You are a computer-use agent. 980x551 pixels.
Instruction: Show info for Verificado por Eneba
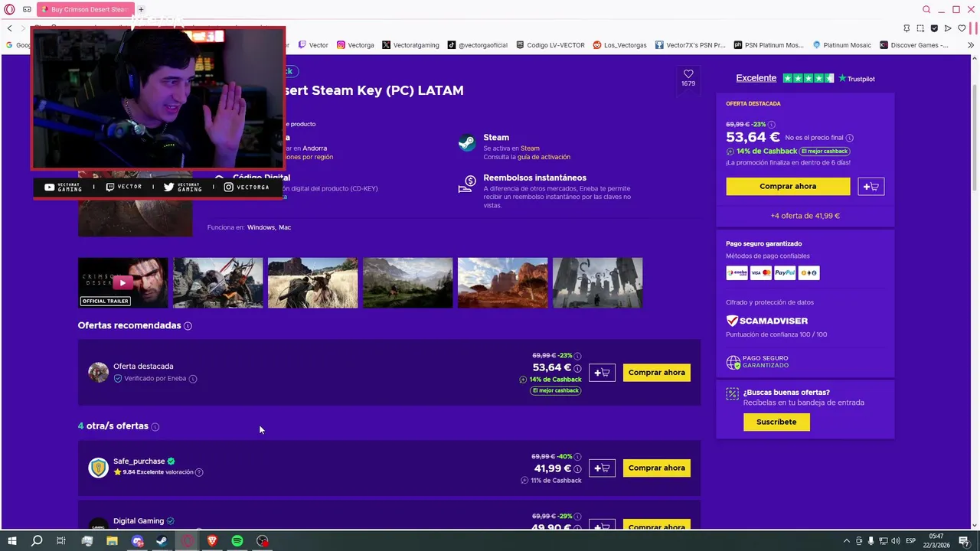click(x=193, y=379)
